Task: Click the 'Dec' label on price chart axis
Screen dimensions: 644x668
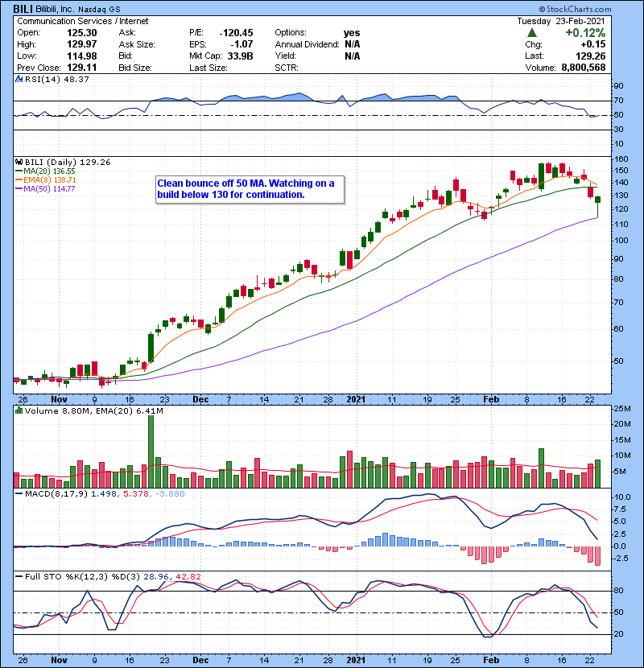Action: (x=200, y=400)
